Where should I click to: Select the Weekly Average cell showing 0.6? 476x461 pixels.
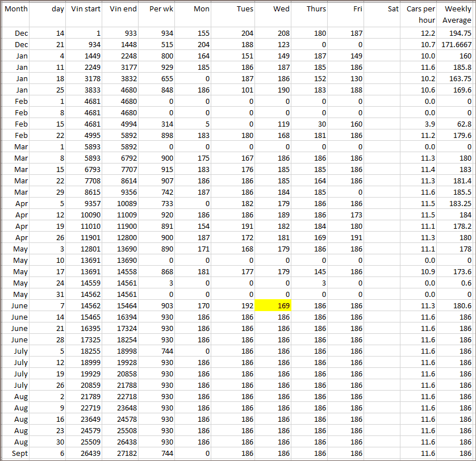[456, 283]
